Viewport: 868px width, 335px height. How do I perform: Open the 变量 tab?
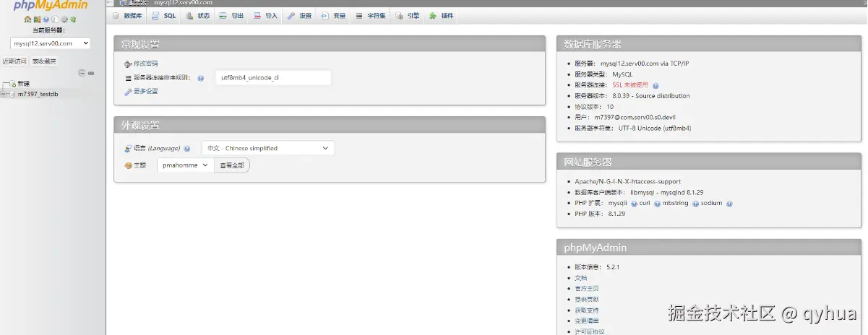333,15
